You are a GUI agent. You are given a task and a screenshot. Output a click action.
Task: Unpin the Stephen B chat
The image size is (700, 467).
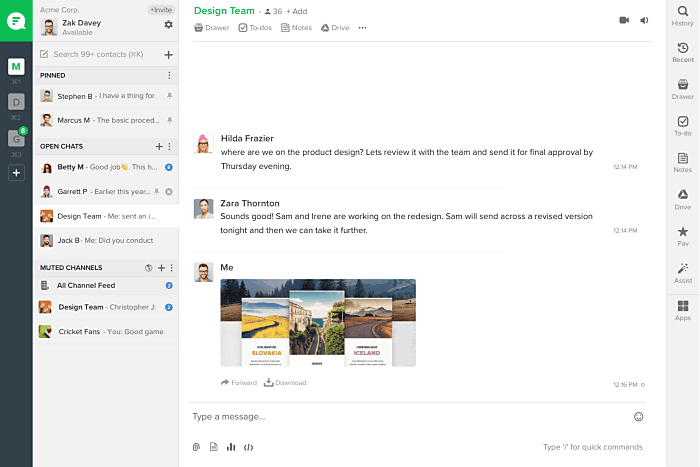pyautogui.click(x=170, y=96)
